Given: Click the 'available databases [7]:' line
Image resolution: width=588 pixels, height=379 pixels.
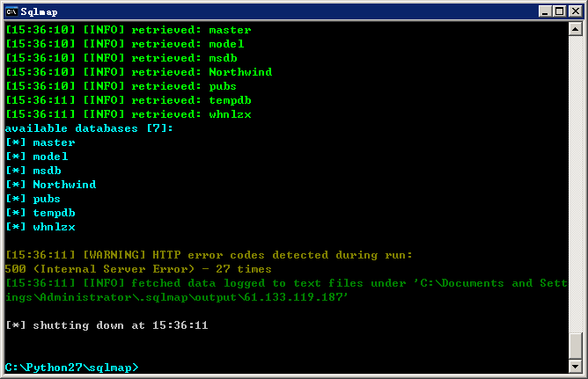Looking at the screenshot, I should pyautogui.click(x=89, y=128).
